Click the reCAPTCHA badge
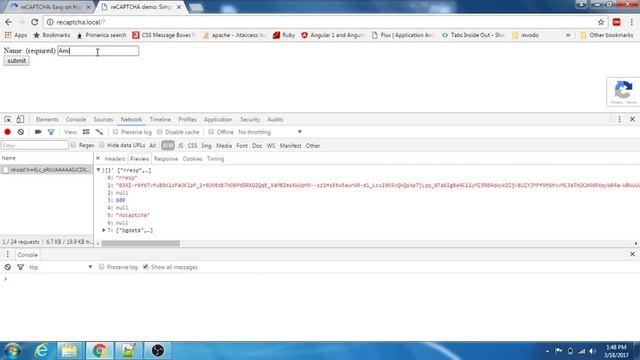This screenshot has width=640, height=360. pyautogui.click(x=623, y=92)
